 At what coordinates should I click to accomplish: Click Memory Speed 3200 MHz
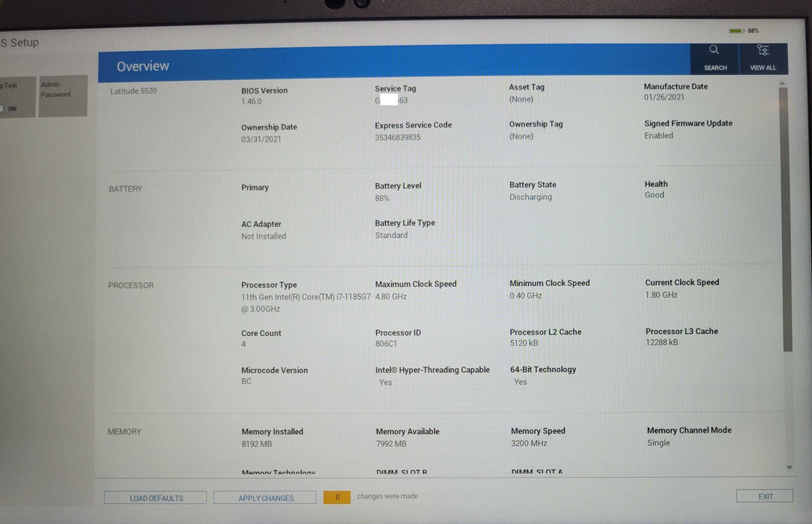pyautogui.click(x=529, y=443)
